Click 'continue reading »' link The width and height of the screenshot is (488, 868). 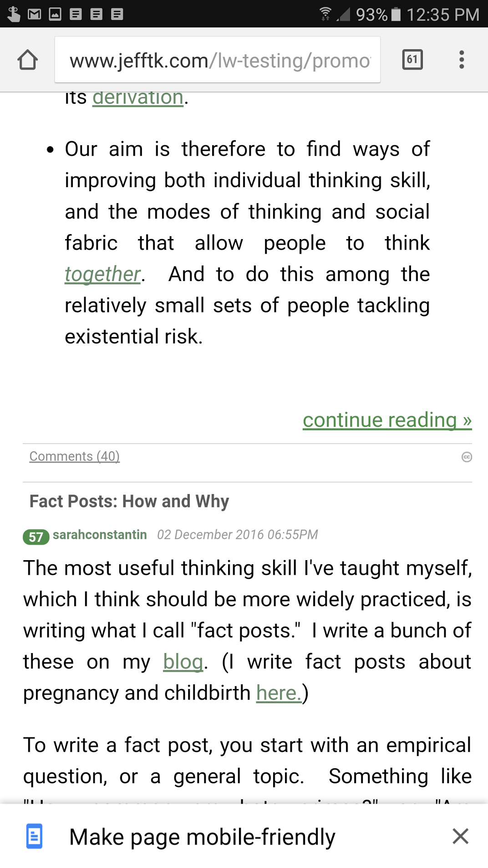pos(387,420)
